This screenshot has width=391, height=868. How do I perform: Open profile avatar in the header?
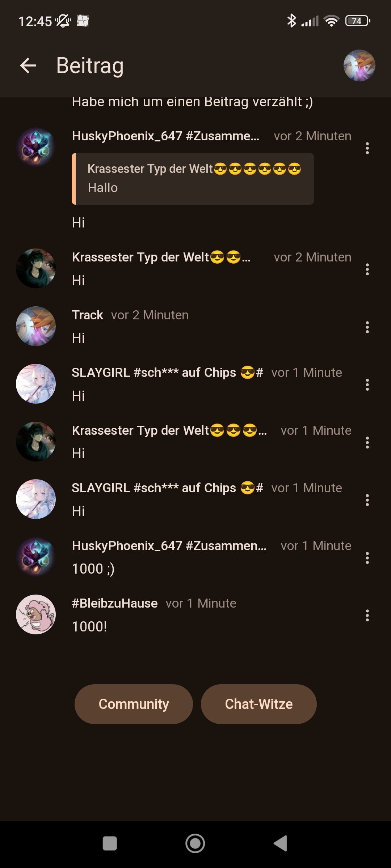click(x=359, y=65)
